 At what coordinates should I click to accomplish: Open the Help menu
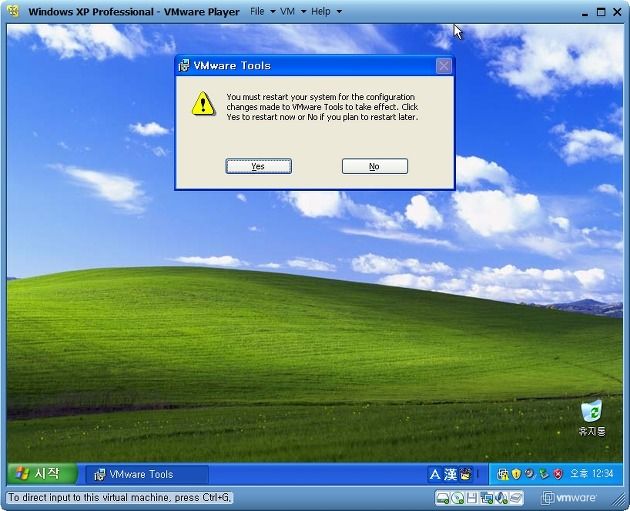click(321, 12)
